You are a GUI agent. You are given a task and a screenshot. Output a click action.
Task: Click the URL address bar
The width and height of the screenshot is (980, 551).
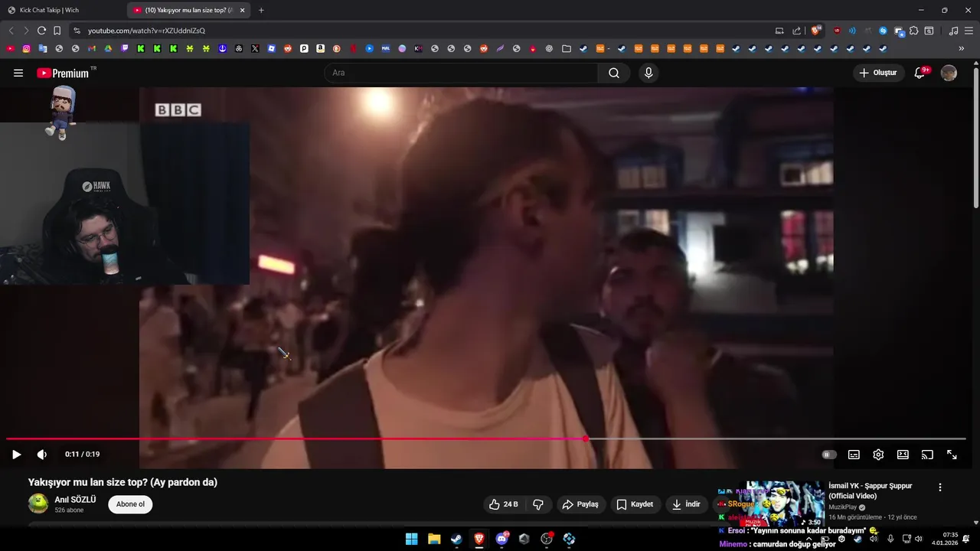pyautogui.click(x=421, y=31)
